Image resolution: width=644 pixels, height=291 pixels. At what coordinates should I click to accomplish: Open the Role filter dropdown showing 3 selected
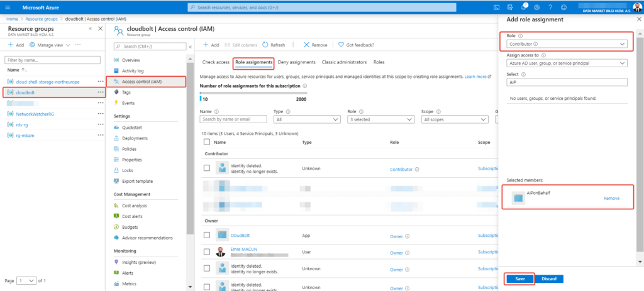[380, 119]
